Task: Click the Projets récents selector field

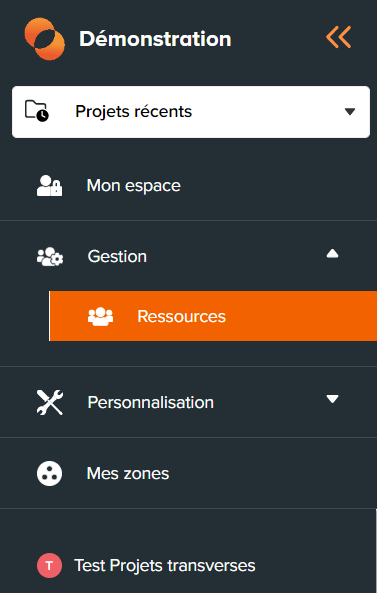Action: tap(191, 112)
